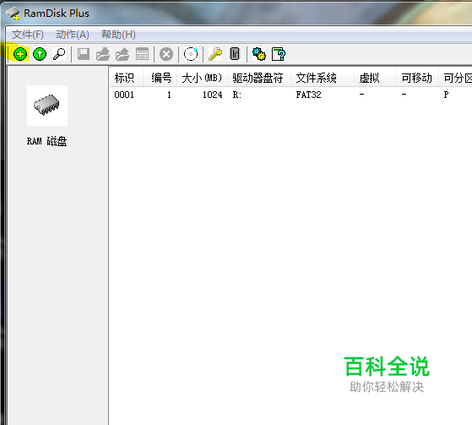Click the greyed floppy disk save icon
The image size is (472, 425).
tap(83, 54)
